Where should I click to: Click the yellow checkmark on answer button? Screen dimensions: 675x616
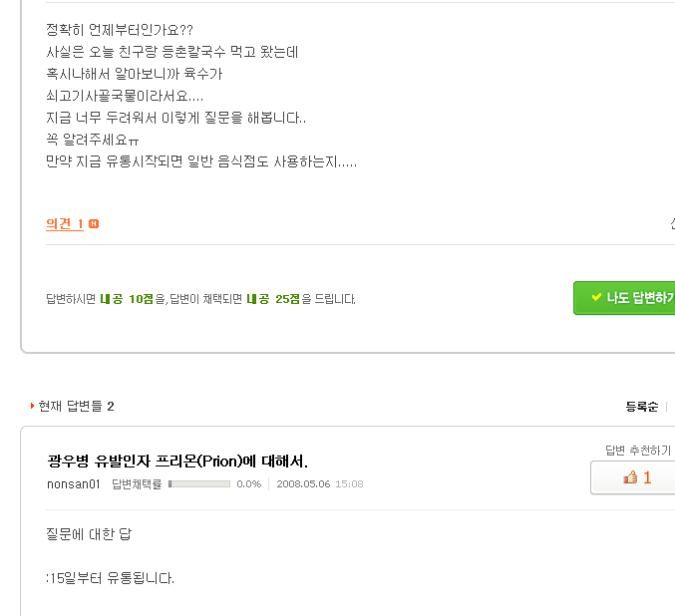596,297
